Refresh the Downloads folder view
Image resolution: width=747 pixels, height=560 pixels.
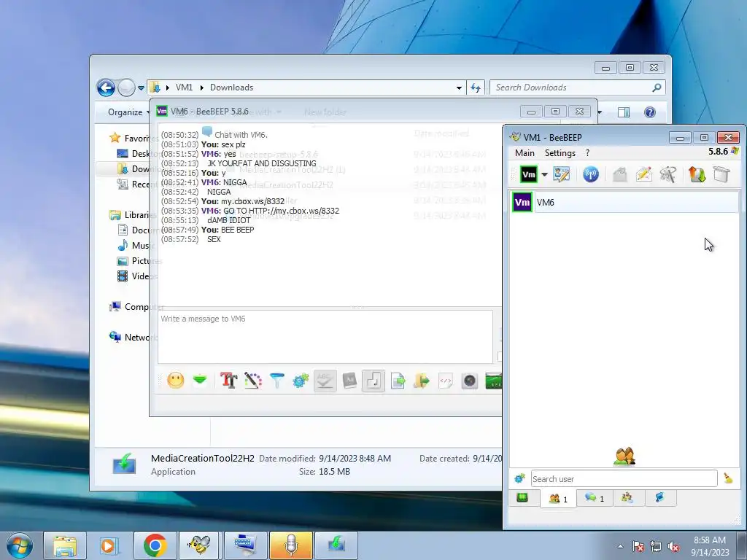[x=476, y=87]
